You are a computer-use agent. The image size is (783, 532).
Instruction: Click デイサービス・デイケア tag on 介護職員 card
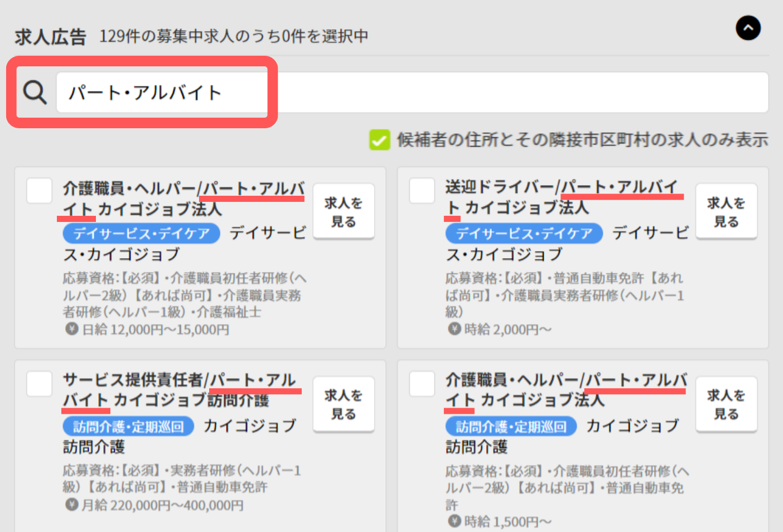[x=142, y=233]
